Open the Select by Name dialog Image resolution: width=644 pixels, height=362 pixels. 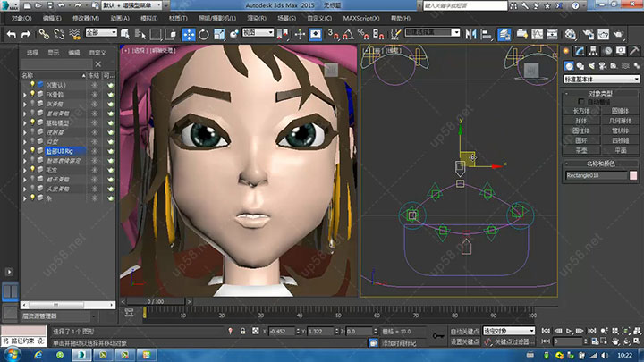pos(140,35)
